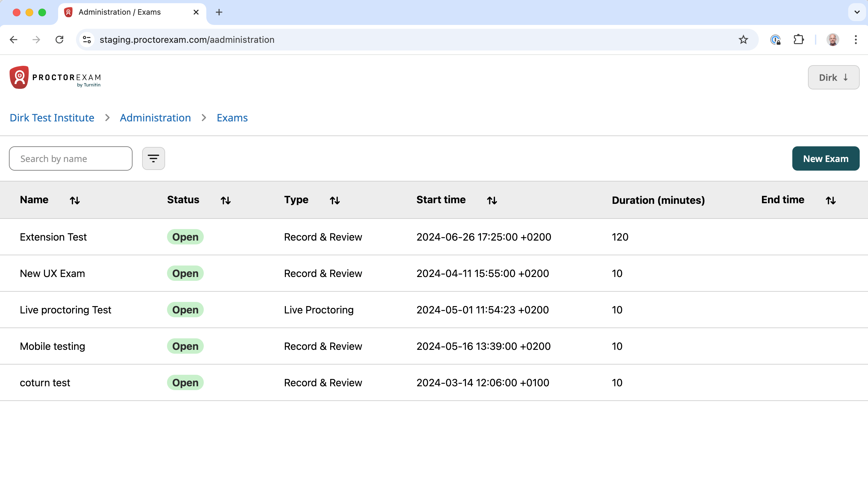Open the Live proctoring Test exam
Image resolution: width=868 pixels, height=485 pixels.
(65, 310)
